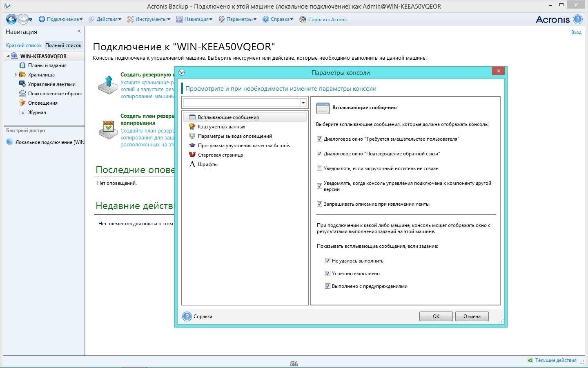588x368 pixels.
Task: Click the blue Back arrow button
Action: click(x=11, y=19)
